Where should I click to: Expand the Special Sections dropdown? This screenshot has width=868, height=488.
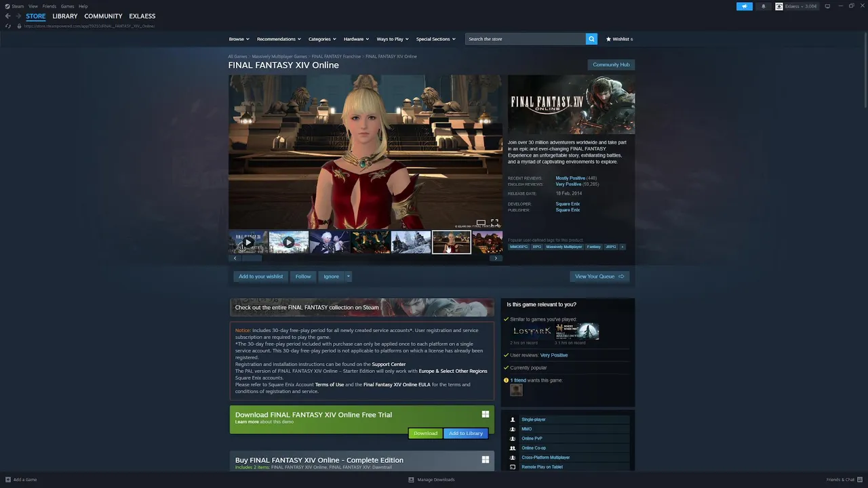coord(436,39)
